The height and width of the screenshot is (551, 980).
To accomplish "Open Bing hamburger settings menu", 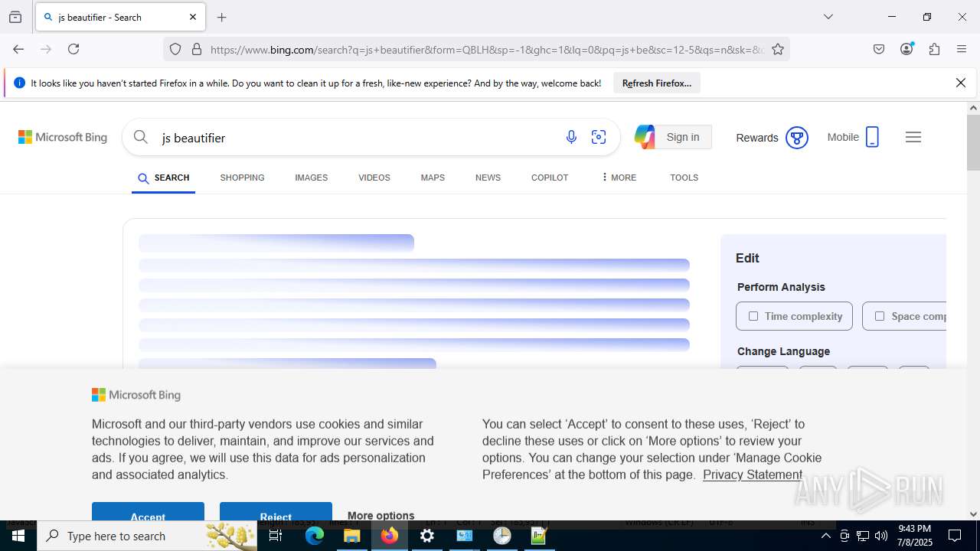I will 913,137.
